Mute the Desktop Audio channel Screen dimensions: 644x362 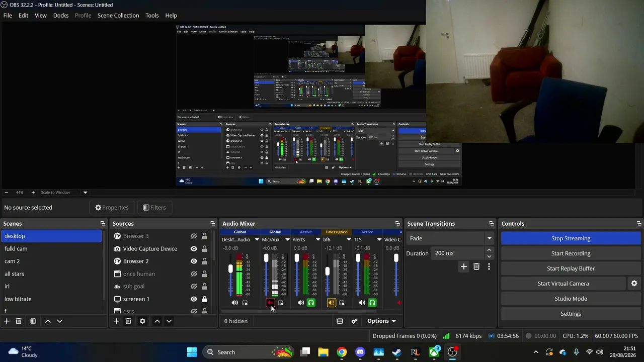click(234, 303)
